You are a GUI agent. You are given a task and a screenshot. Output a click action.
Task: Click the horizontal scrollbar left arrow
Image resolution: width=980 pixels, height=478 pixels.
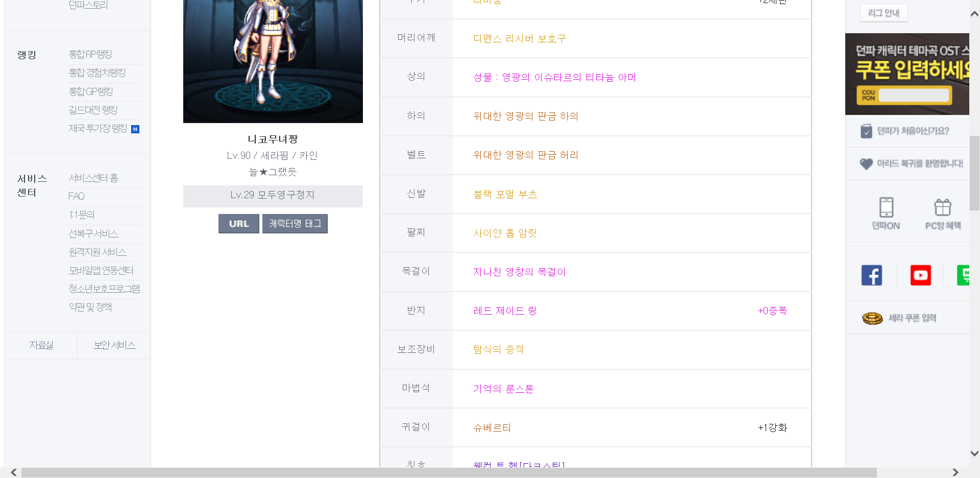[14, 472]
